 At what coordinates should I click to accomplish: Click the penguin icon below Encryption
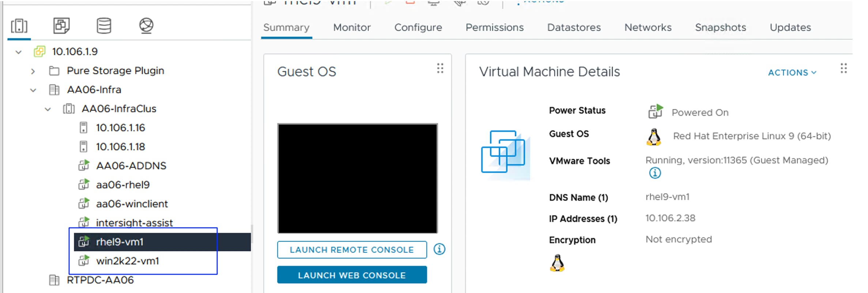[x=557, y=263]
